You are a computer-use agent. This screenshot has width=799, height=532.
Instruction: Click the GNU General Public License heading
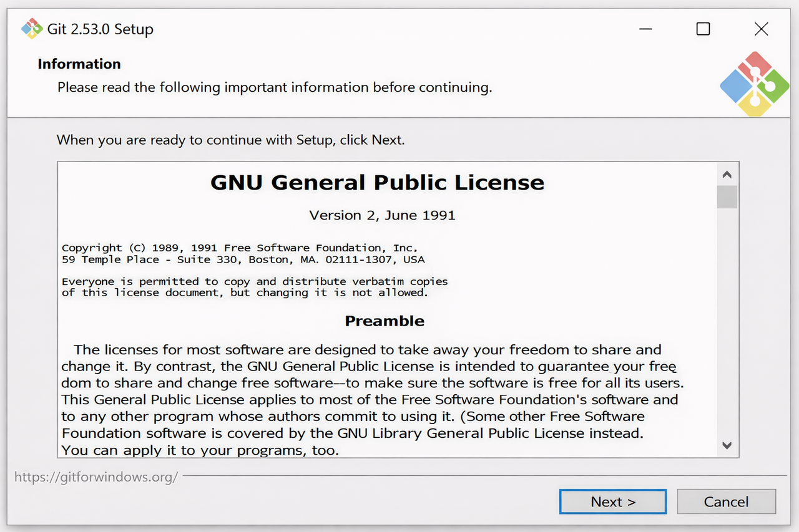point(377,183)
